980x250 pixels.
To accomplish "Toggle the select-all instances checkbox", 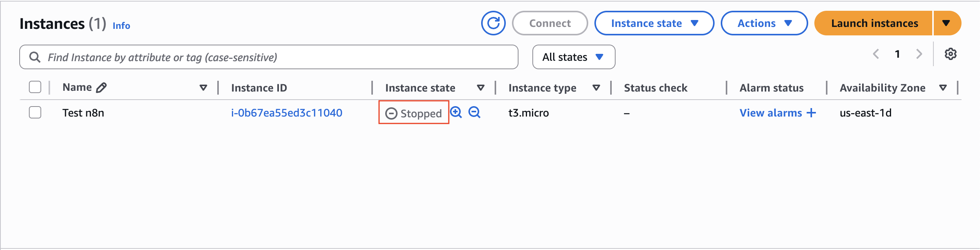I will pos(35,87).
